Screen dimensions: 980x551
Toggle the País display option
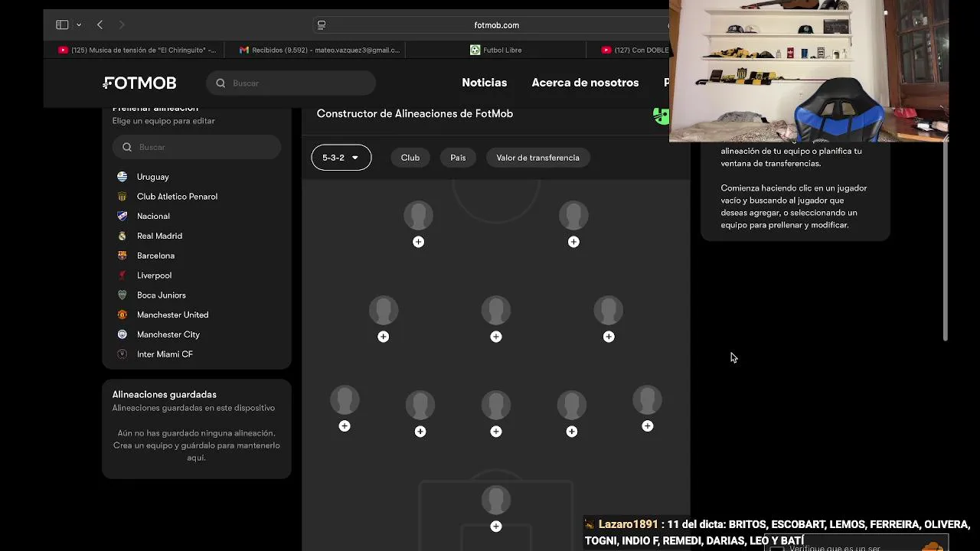(458, 158)
